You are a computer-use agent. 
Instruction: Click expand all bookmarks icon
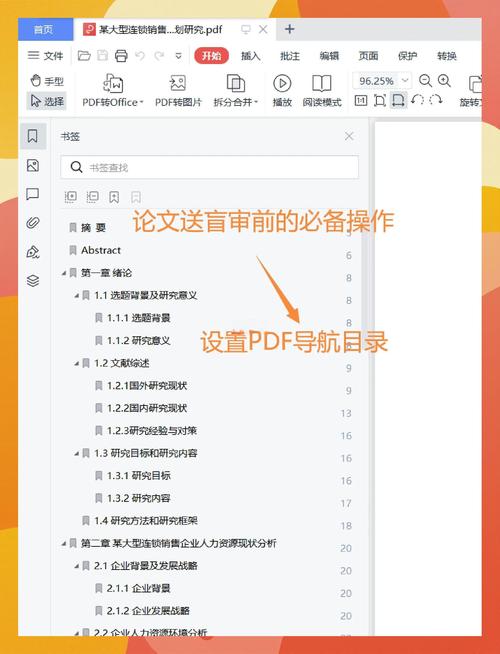[70, 196]
